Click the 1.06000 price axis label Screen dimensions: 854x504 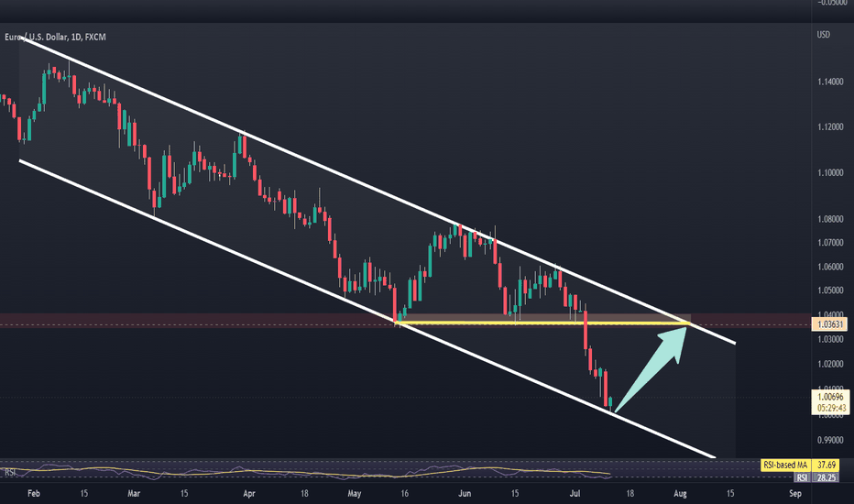coord(830,267)
